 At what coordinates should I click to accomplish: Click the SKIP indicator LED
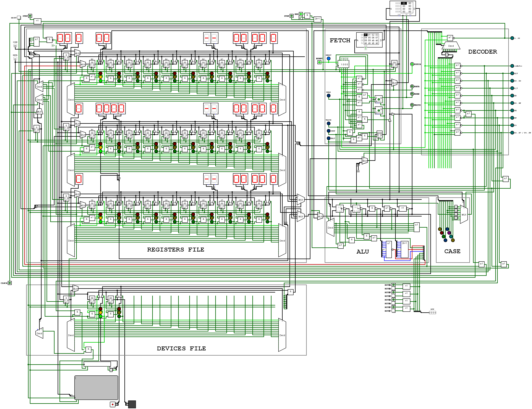tap(329, 131)
